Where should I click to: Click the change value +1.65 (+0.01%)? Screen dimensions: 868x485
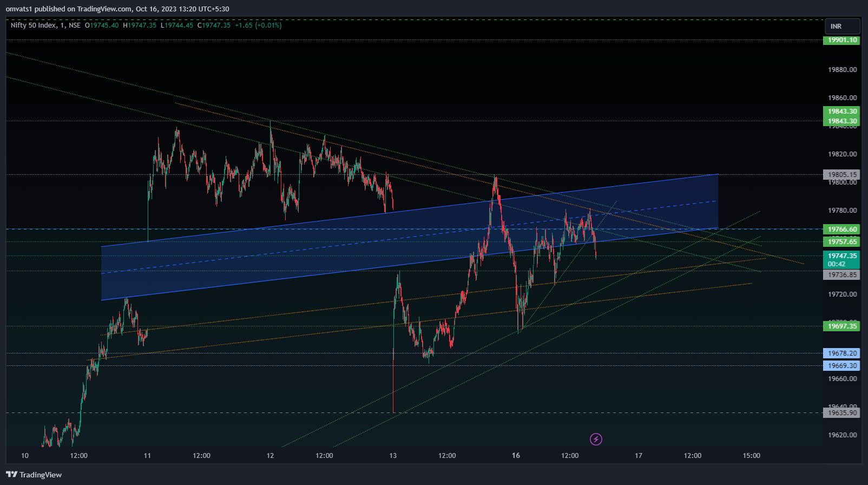258,25
